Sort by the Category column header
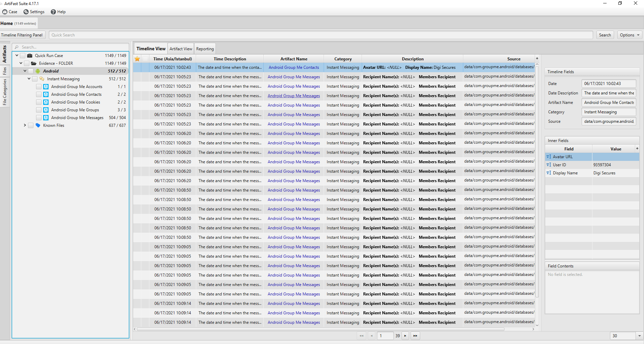The width and height of the screenshot is (644, 344). click(343, 59)
